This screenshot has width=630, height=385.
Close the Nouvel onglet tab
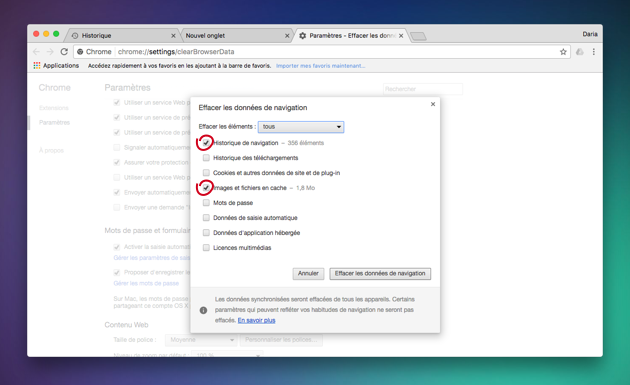click(287, 36)
